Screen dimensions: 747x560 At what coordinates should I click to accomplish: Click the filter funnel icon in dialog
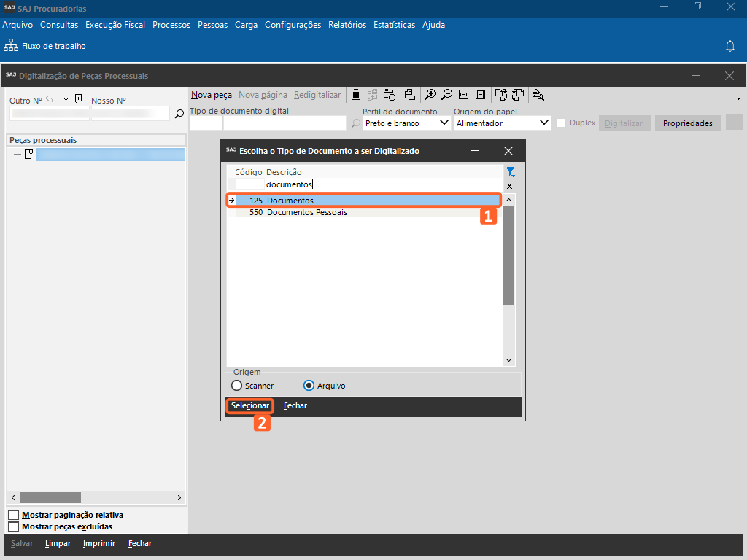tap(511, 172)
